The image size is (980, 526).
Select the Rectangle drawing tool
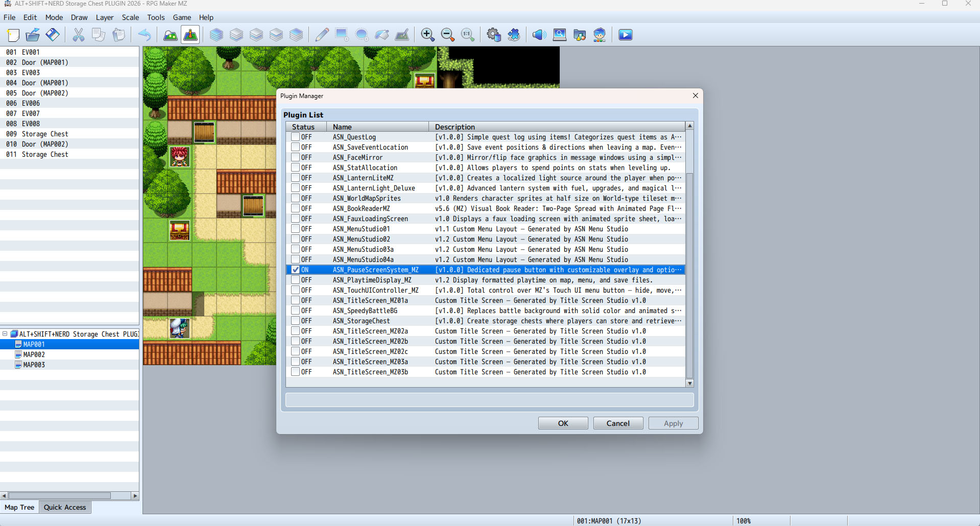point(342,35)
